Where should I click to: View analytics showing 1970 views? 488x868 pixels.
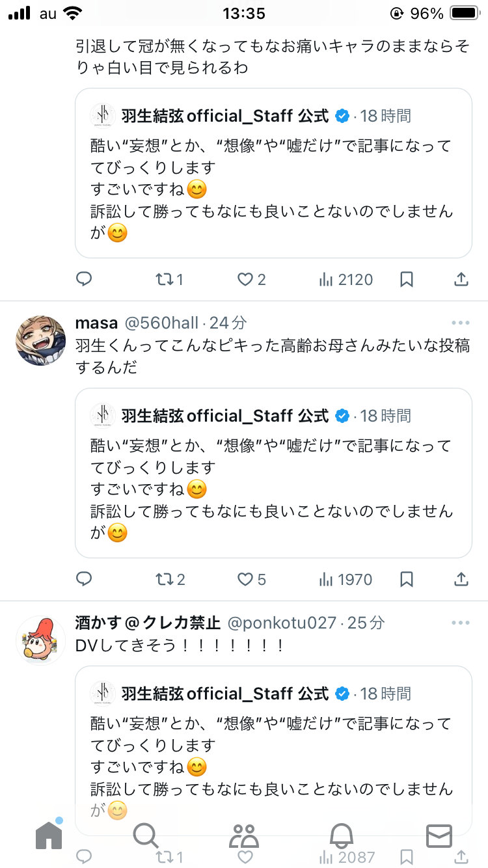pos(346,579)
